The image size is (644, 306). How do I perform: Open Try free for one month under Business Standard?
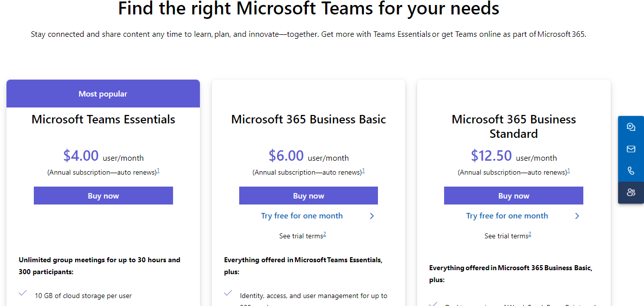coord(507,215)
